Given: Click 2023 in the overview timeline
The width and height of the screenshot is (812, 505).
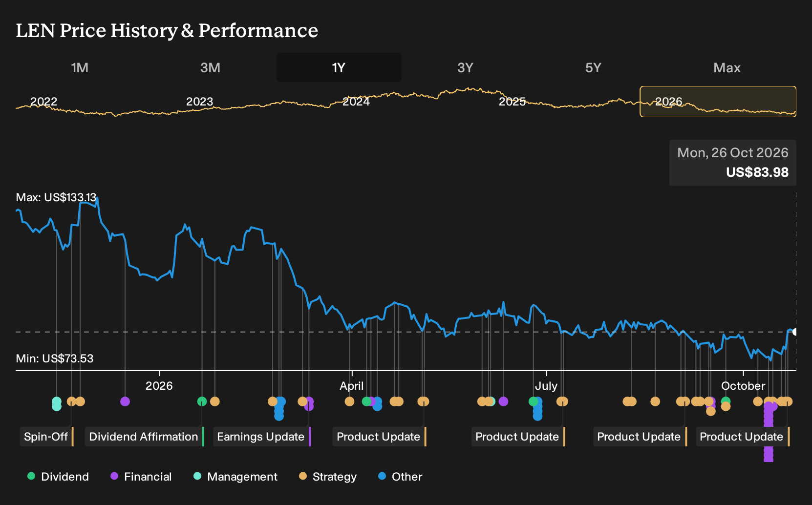Looking at the screenshot, I should [200, 102].
